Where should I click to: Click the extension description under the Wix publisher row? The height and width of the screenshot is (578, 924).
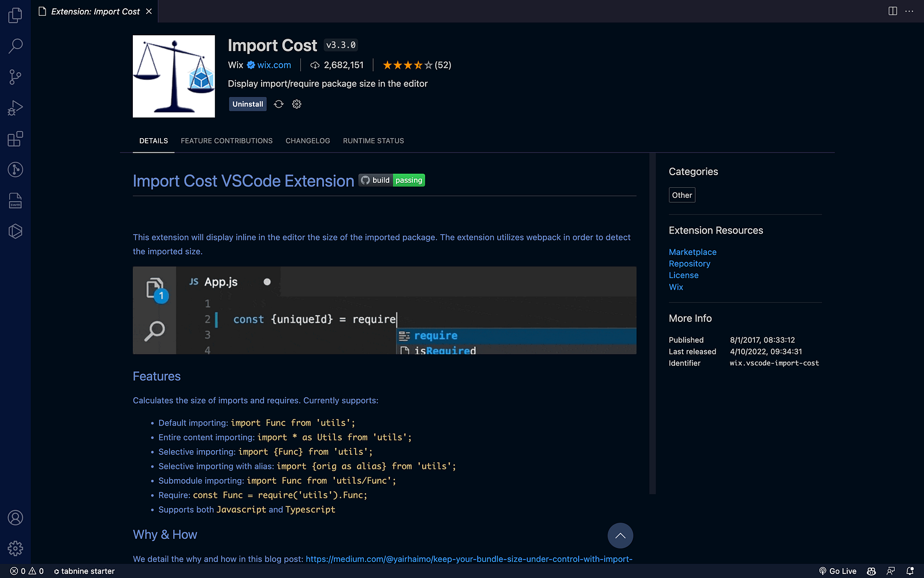click(x=327, y=84)
